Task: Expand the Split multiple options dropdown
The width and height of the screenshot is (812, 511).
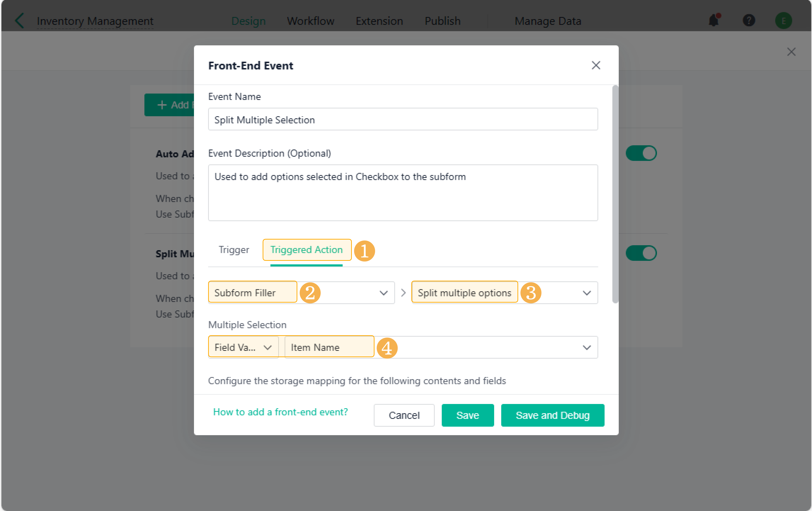Action: click(586, 293)
